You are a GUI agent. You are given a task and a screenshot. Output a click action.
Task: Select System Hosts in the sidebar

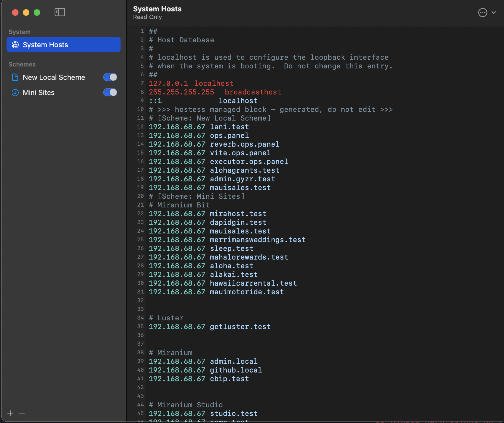click(64, 45)
